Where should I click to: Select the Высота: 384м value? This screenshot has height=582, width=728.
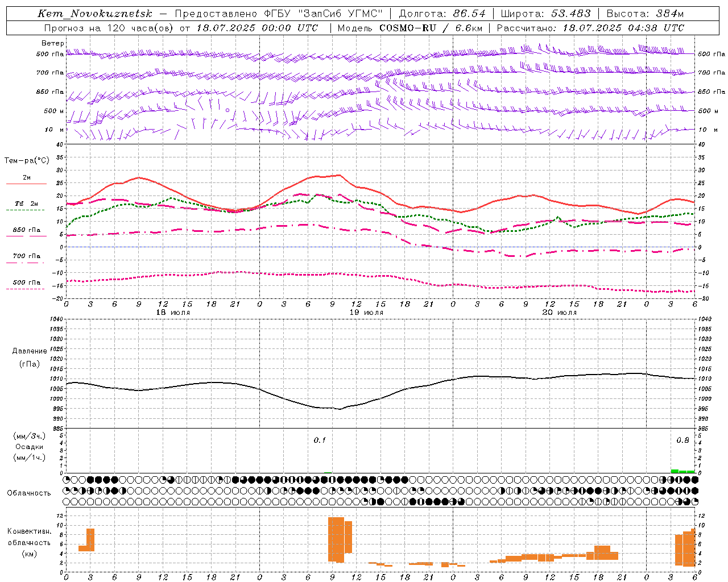coord(645,14)
